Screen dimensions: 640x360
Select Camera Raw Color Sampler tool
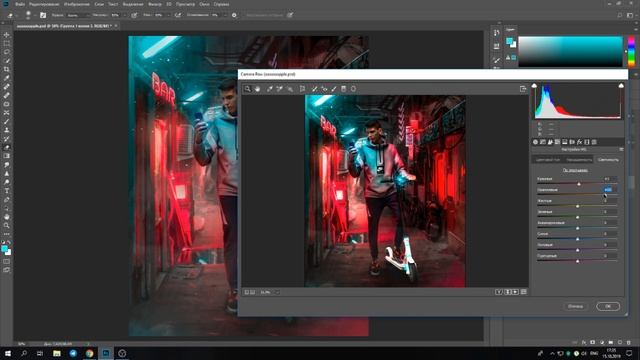(280, 89)
